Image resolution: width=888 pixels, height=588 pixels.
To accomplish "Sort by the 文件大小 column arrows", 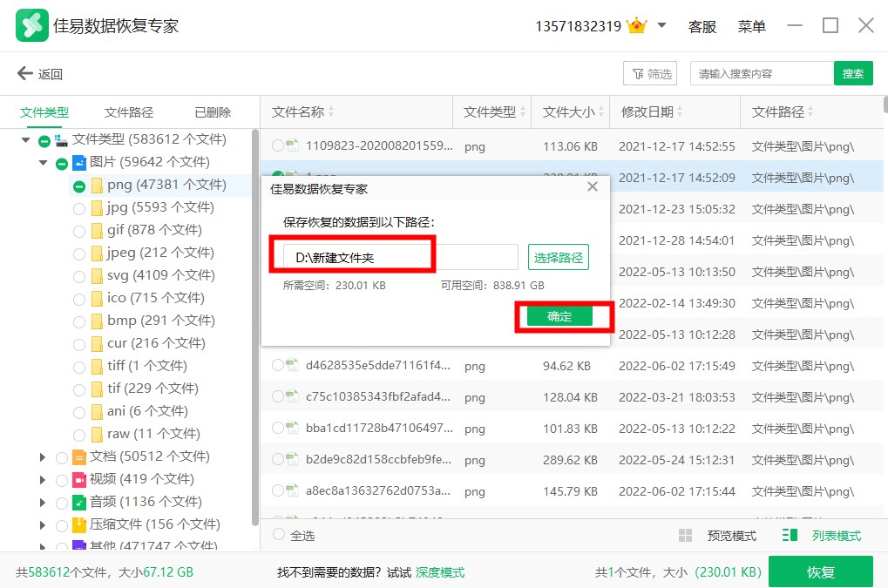I will click(x=601, y=112).
